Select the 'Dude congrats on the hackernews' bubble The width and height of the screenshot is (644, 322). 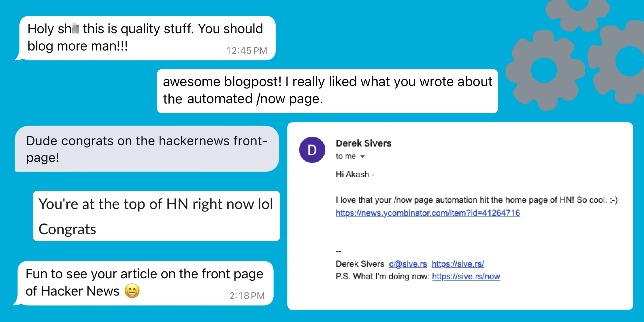pos(147,149)
